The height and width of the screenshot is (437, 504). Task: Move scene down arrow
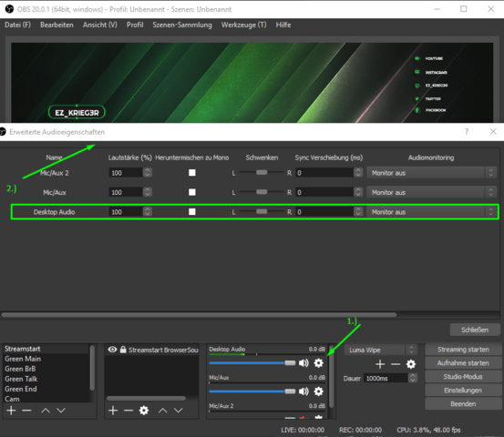pyautogui.click(x=61, y=411)
